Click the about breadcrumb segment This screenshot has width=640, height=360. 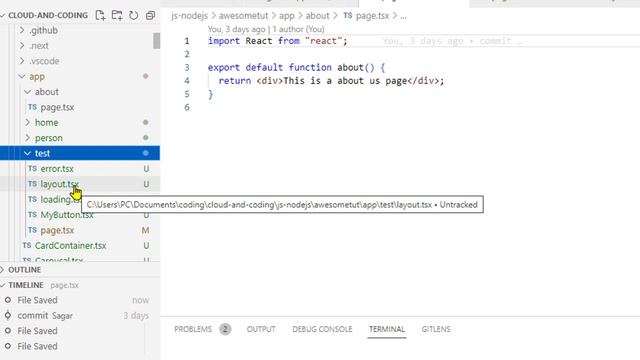coord(317,16)
